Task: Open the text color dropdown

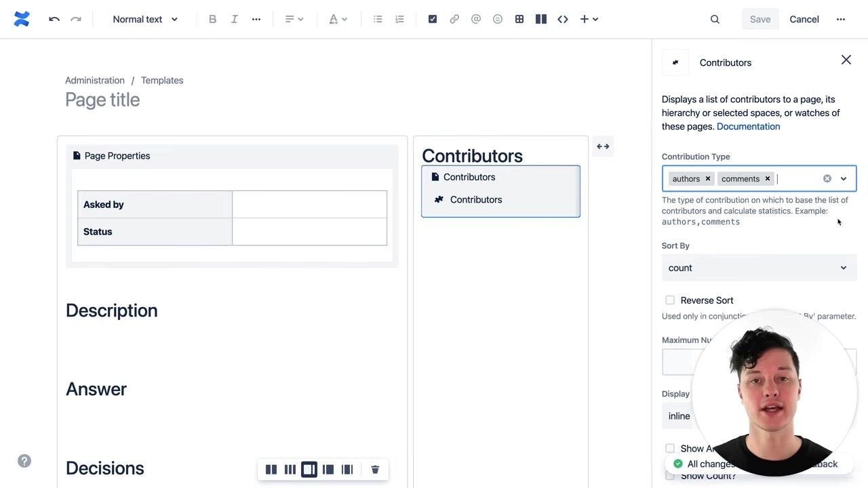Action: click(x=338, y=19)
